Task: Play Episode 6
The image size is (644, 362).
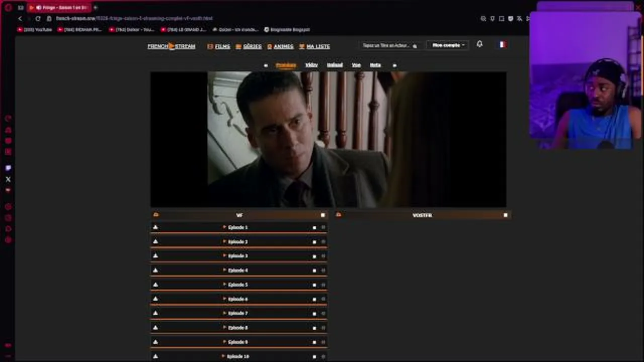Action: point(235,299)
